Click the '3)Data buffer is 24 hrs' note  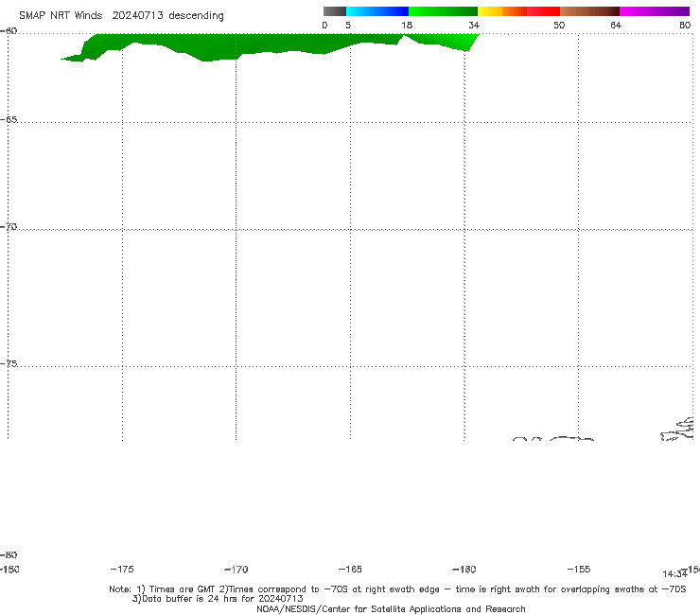click(218, 599)
